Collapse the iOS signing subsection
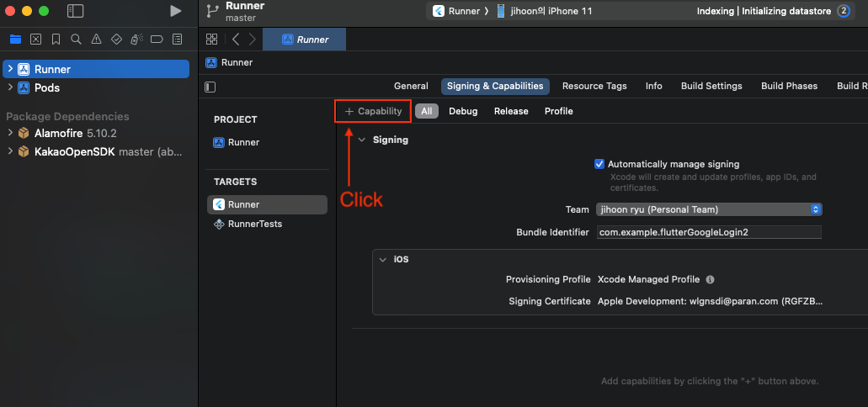This screenshot has width=868, height=407. point(382,259)
